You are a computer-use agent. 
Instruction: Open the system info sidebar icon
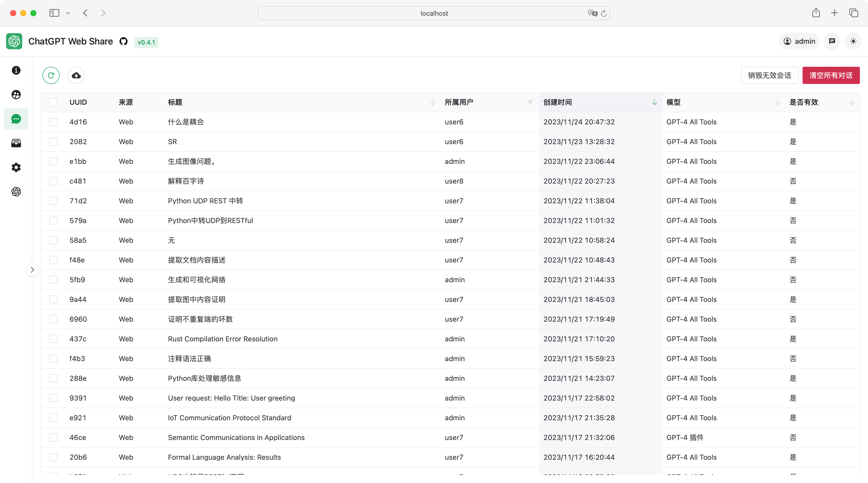16,70
